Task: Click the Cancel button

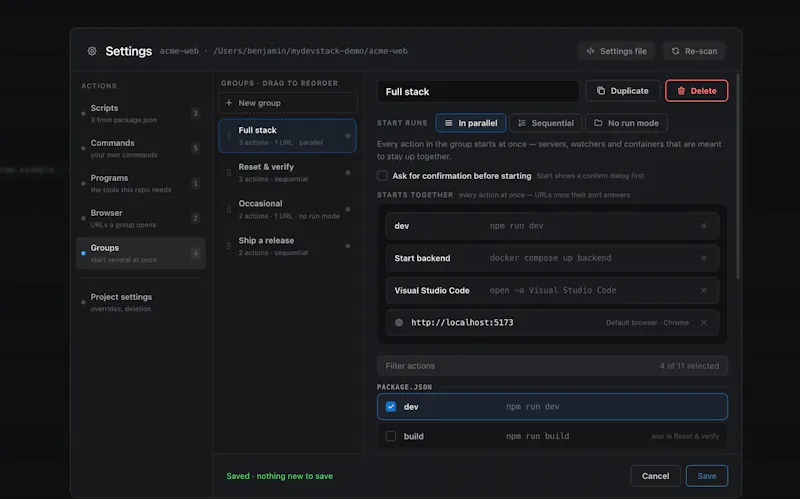Action: [x=655, y=476]
